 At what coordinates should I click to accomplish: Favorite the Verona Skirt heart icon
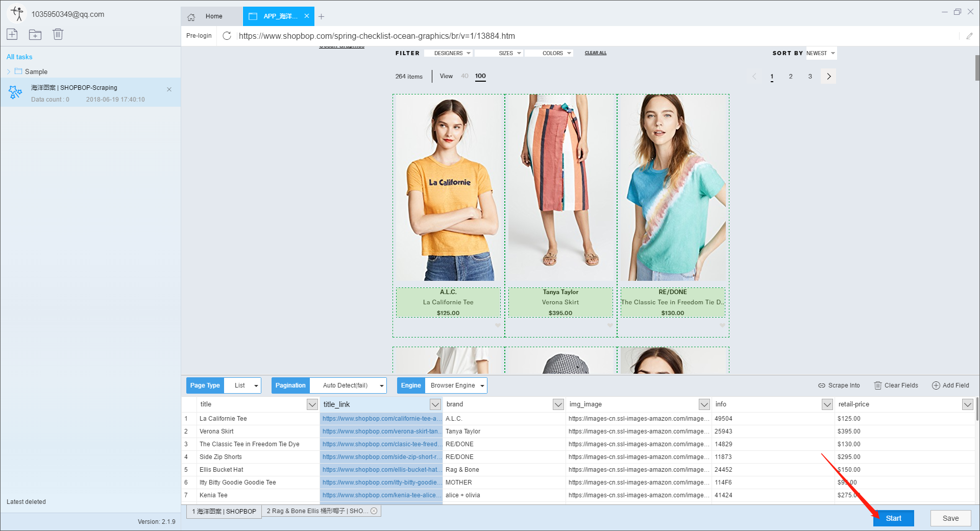pyautogui.click(x=610, y=326)
